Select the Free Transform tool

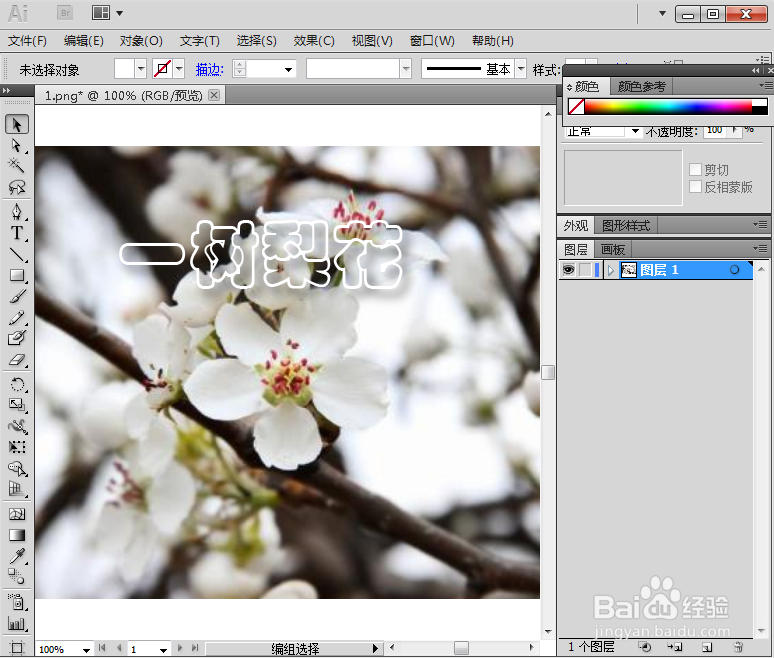pyautogui.click(x=17, y=447)
